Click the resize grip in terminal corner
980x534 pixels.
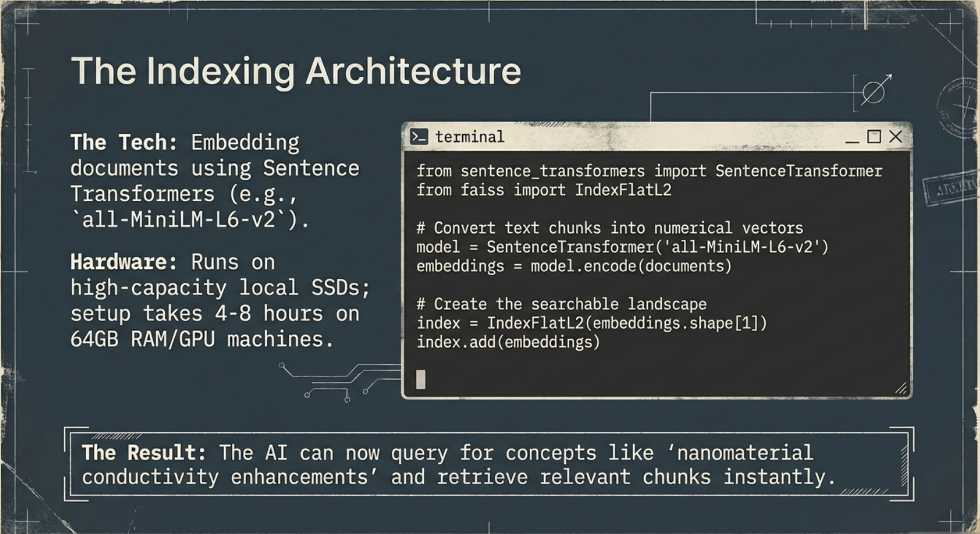pyautogui.click(x=901, y=388)
